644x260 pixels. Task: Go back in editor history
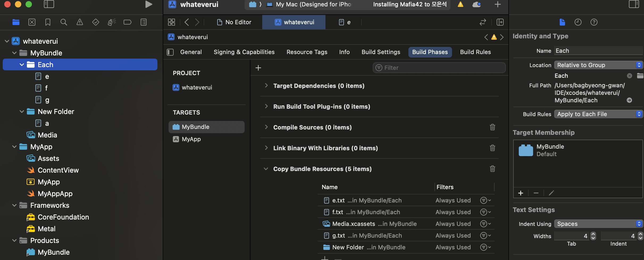pos(187,22)
